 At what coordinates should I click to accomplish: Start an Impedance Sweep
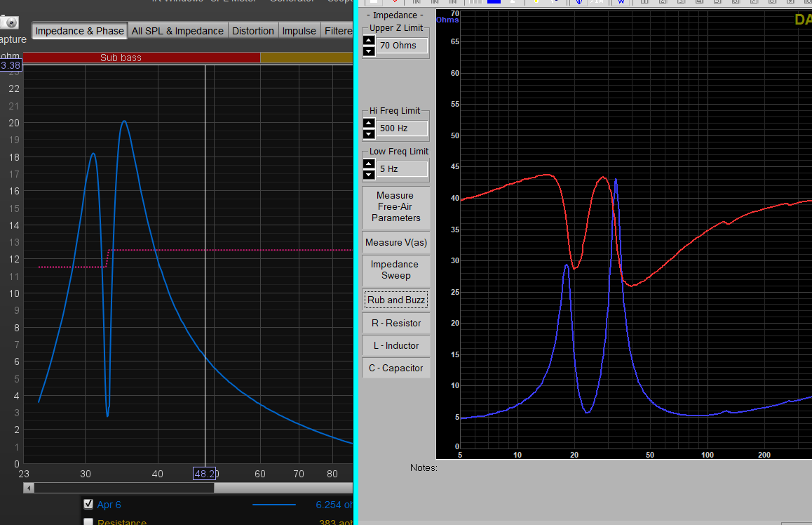[395, 270]
